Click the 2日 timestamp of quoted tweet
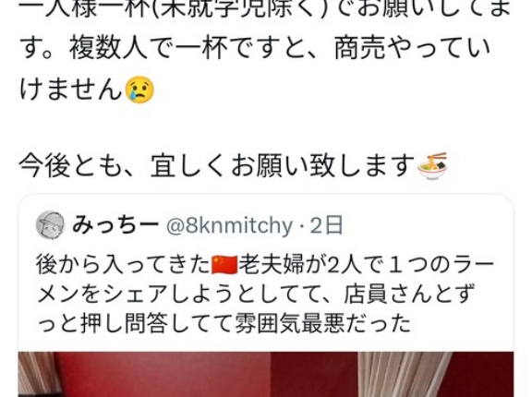 [x=326, y=226]
